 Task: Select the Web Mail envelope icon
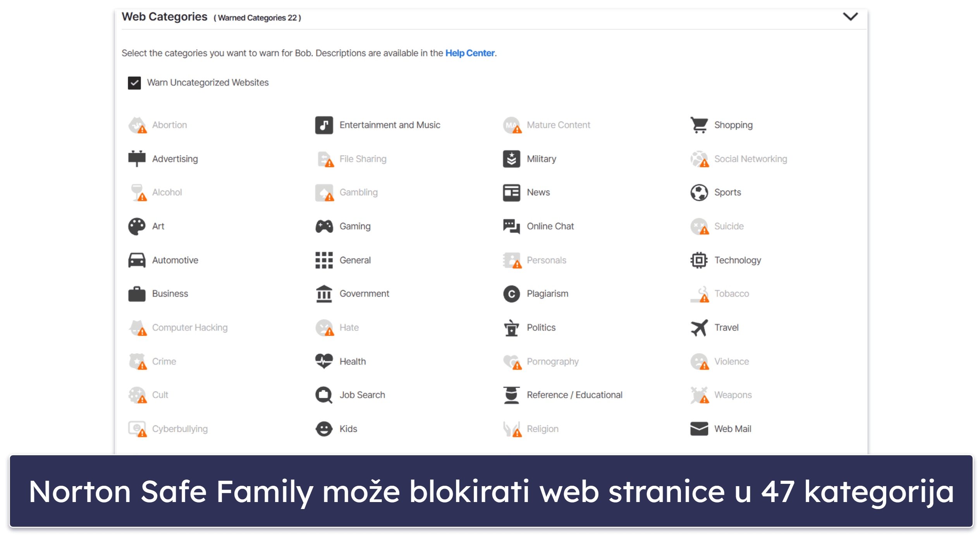point(699,429)
